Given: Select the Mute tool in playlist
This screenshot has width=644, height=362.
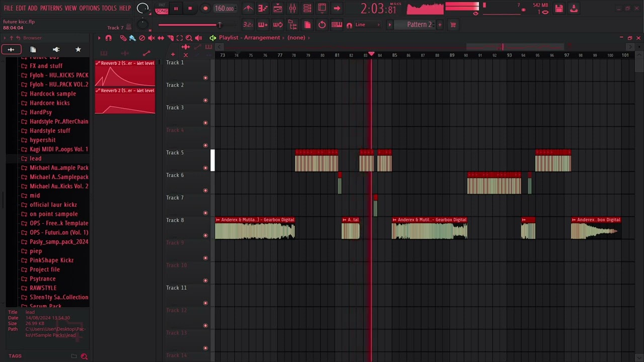Looking at the screenshot, I should point(151,38).
